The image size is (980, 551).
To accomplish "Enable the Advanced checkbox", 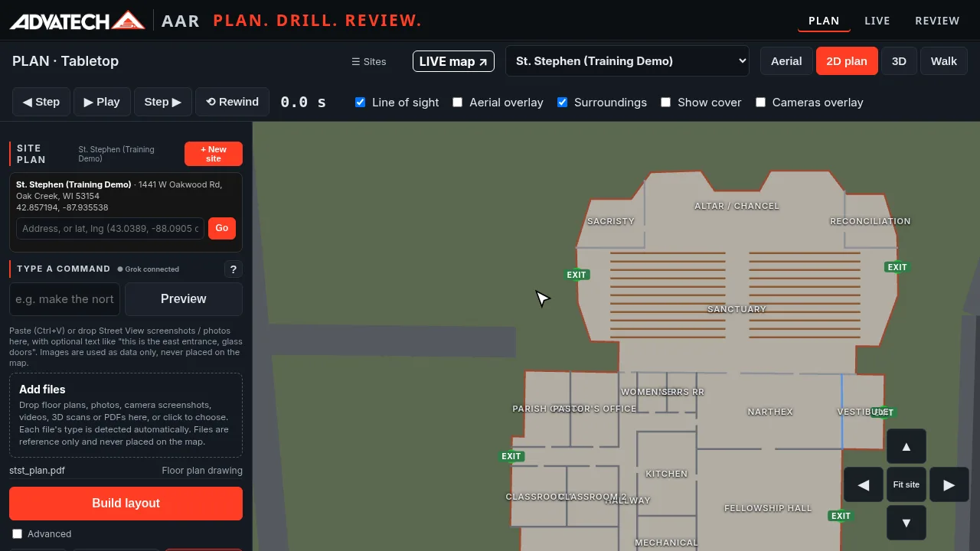I will 17,533.
